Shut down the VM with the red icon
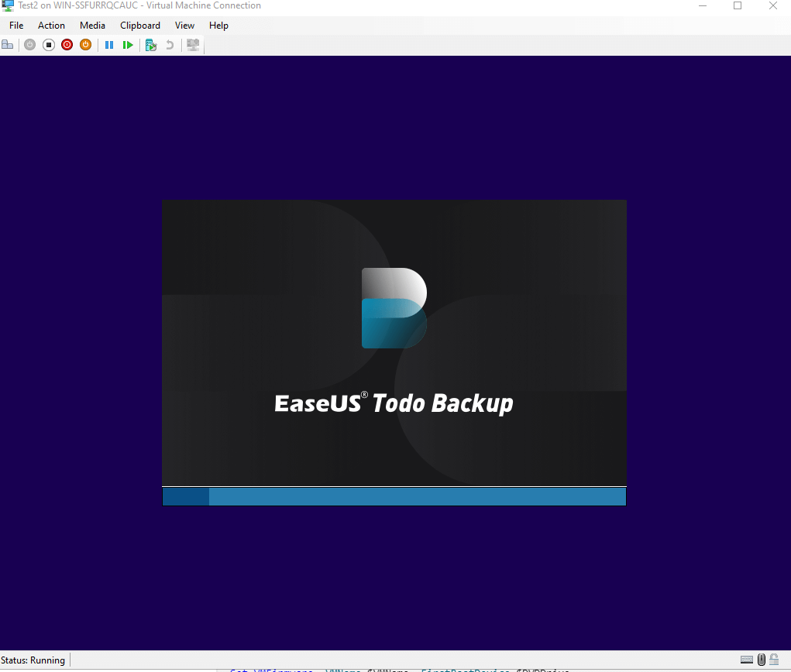The height and width of the screenshot is (672, 791). click(x=67, y=45)
